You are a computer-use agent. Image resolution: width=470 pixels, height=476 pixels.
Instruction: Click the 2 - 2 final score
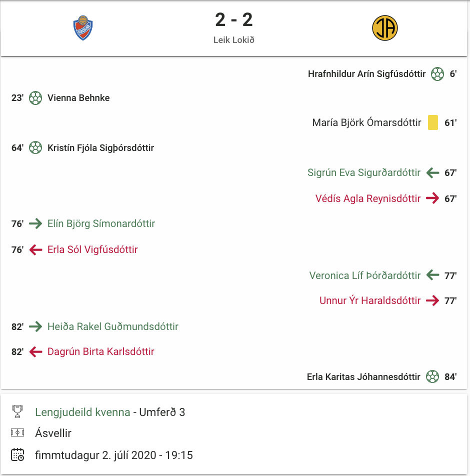point(234,19)
